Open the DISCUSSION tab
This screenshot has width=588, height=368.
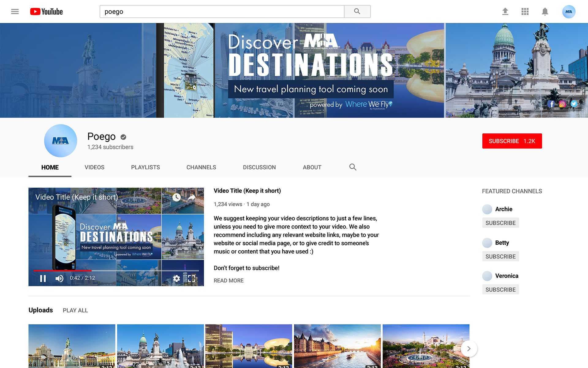pos(259,167)
